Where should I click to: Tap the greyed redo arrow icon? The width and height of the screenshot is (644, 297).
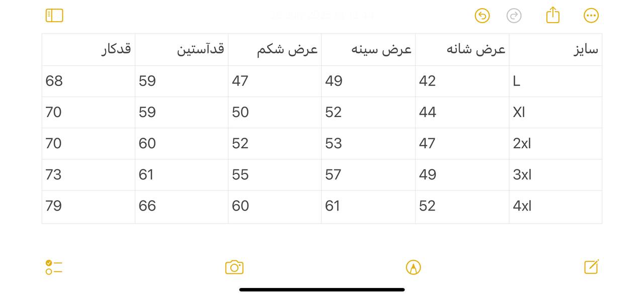pyautogui.click(x=514, y=16)
